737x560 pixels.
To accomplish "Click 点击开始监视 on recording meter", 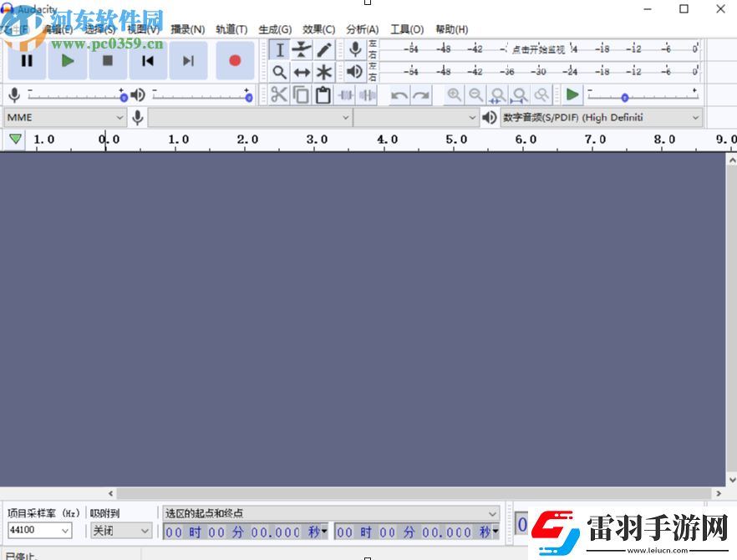I will (538, 49).
